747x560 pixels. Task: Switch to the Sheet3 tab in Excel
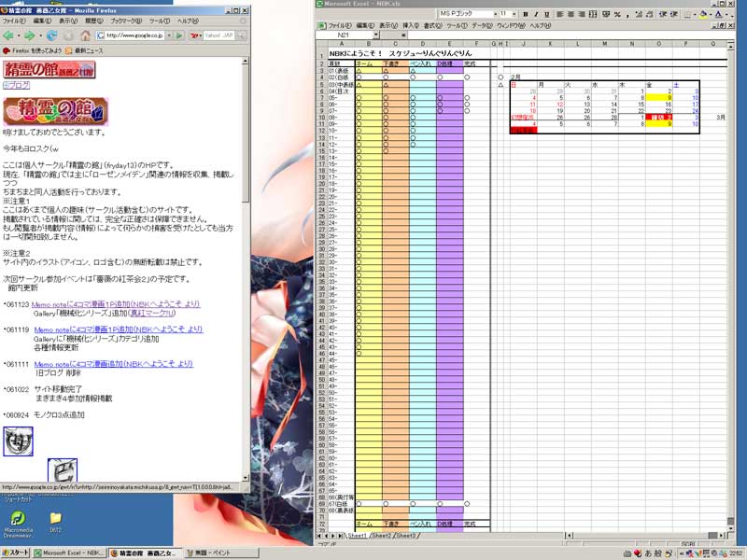click(x=406, y=536)
